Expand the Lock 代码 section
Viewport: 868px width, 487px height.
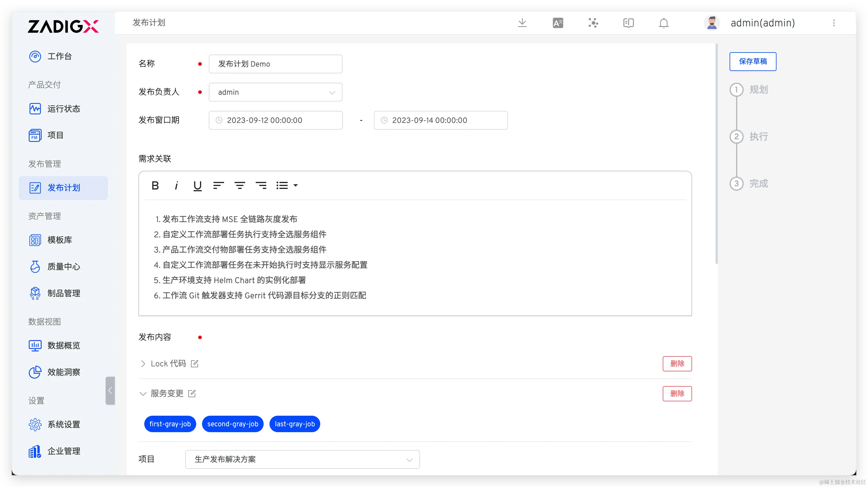pyautogui.click(x=143, y=364)
